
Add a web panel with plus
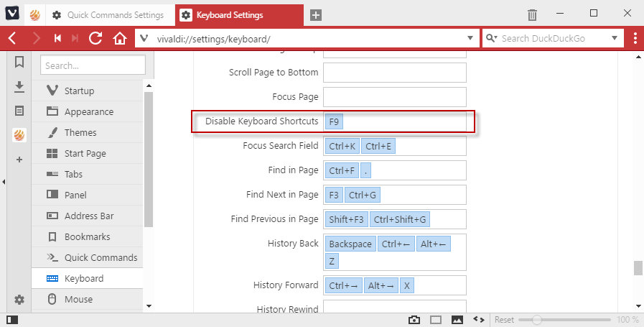(x=19, y=160)
